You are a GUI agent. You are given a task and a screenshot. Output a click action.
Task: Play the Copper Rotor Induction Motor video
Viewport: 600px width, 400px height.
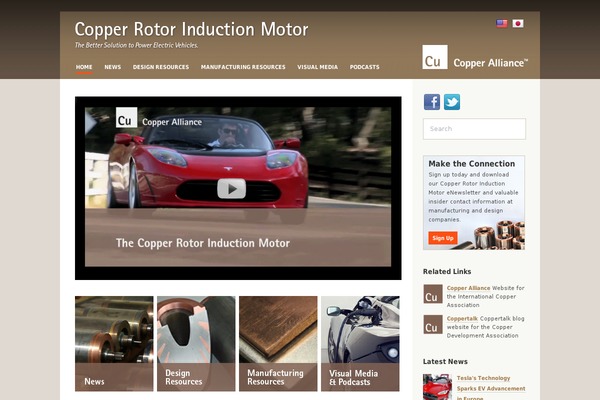click(232, 188)
